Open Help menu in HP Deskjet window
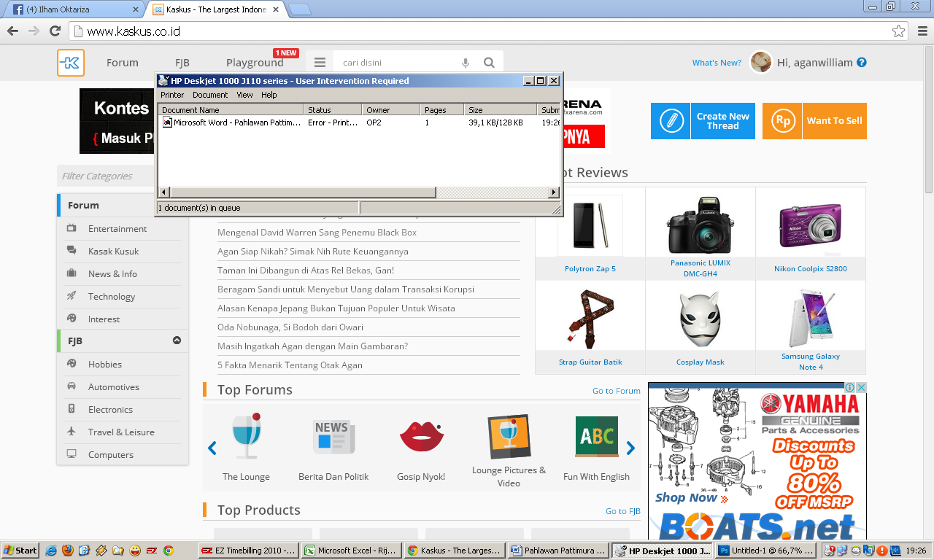Screen dimensions: 934x560 coord(269,95)
